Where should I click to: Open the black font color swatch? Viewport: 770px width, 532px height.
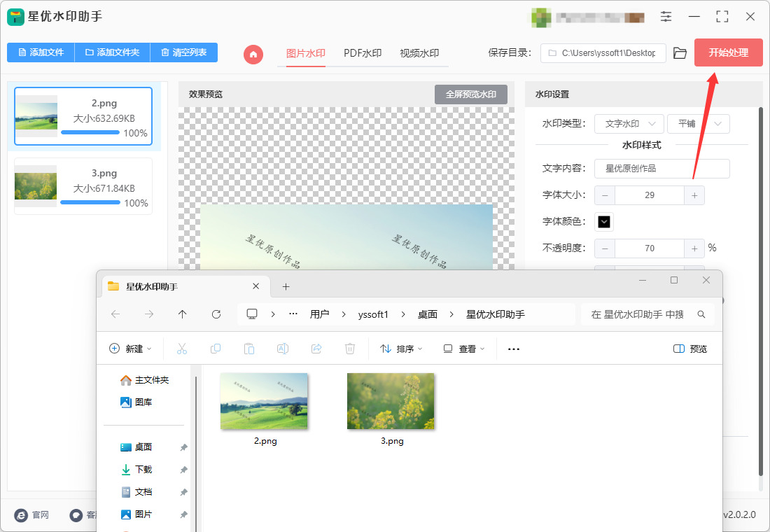604,221
